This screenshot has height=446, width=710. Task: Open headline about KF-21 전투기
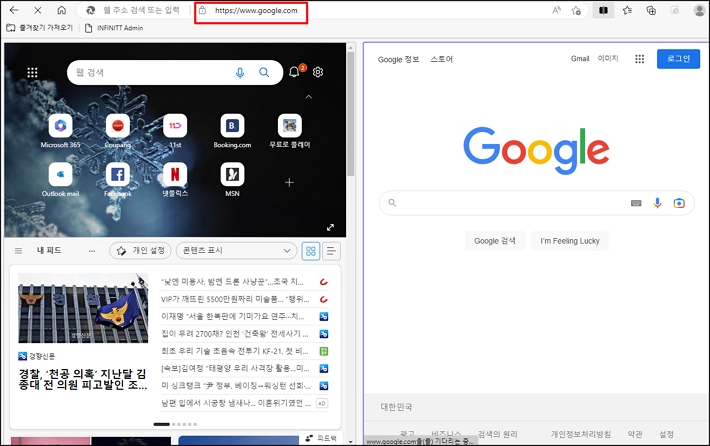click(x=235, y=351)
